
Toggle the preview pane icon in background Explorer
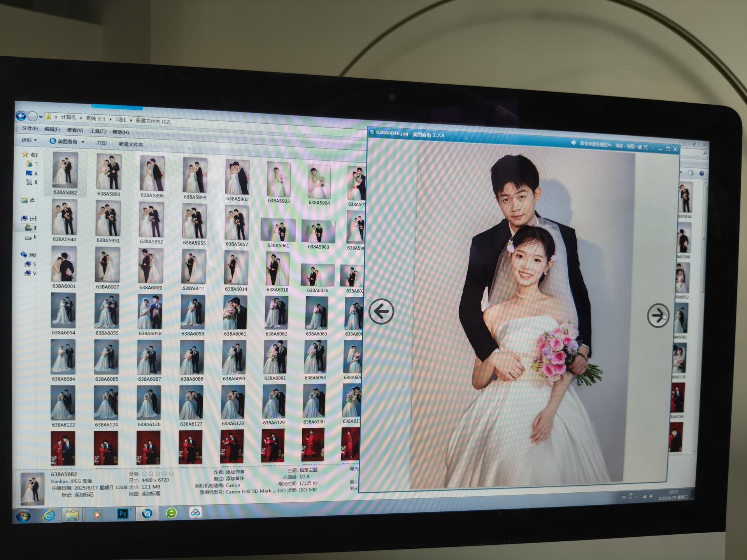[x=691, y=173]
